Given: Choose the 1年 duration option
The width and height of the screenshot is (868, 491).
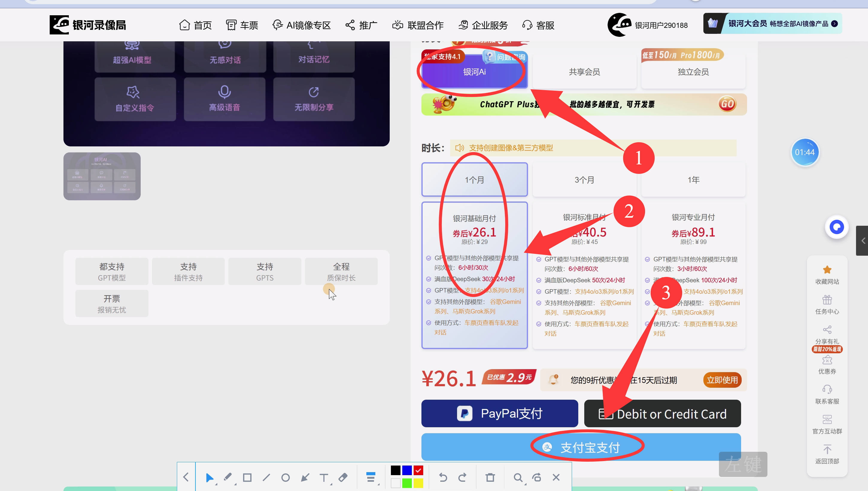Looking at the screenshot, I should click(x=693, y=180).
